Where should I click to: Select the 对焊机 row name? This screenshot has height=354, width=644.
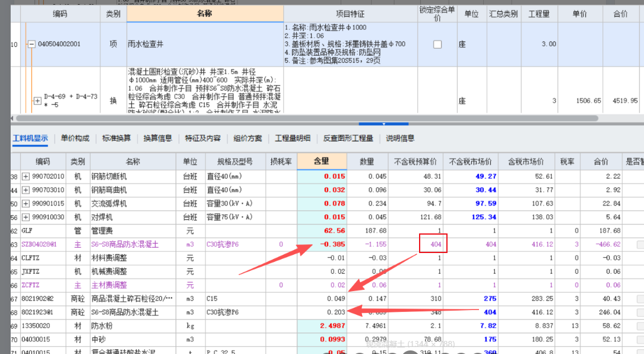coord(133,217)
